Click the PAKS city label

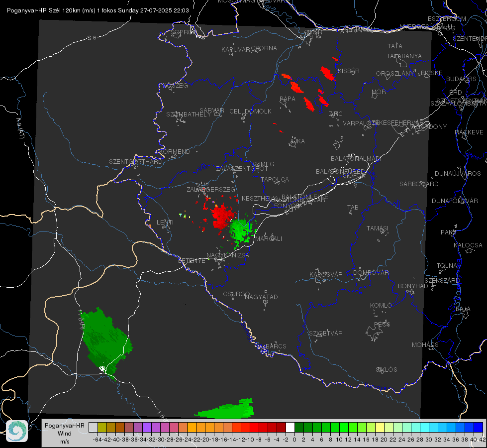coord(449,232)
